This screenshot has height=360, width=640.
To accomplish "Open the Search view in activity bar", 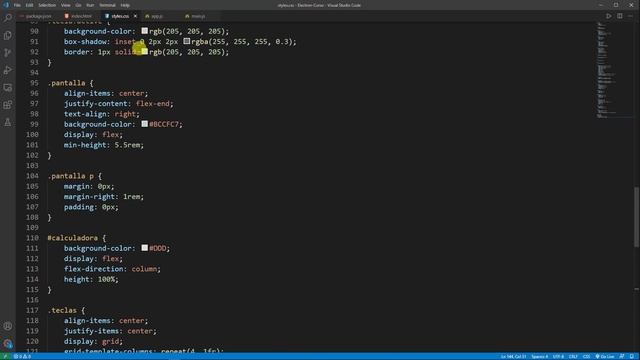I will click(8, 18).
